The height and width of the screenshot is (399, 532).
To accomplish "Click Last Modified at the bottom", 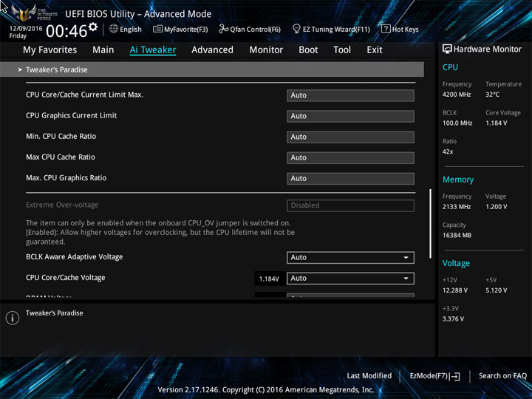I will 369,375.
